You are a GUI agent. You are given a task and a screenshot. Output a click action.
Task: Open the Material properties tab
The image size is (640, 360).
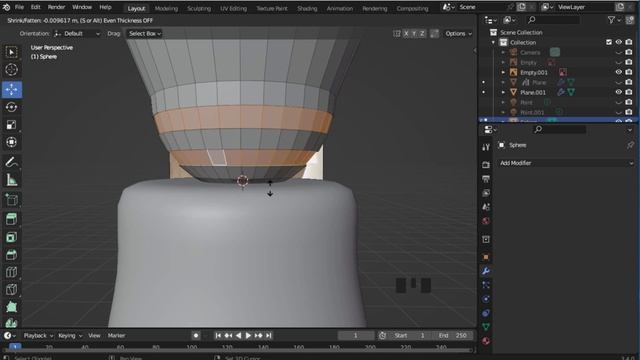coord(486,341)
